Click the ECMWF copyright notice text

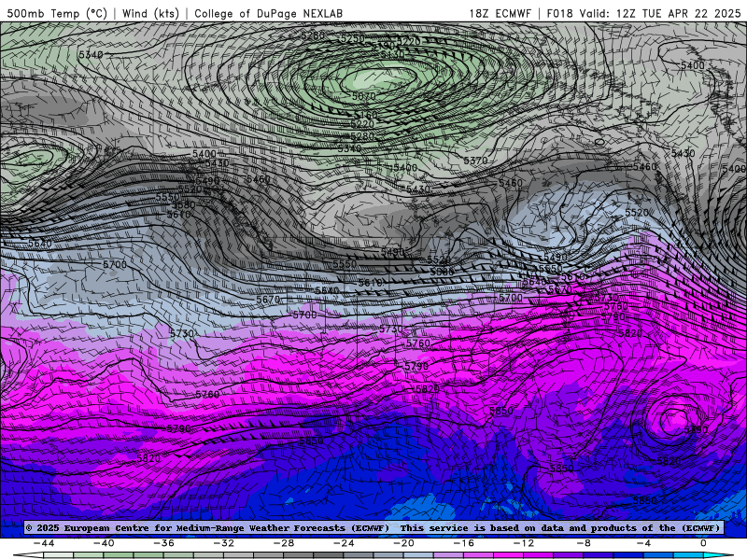[x=207, y=527]
